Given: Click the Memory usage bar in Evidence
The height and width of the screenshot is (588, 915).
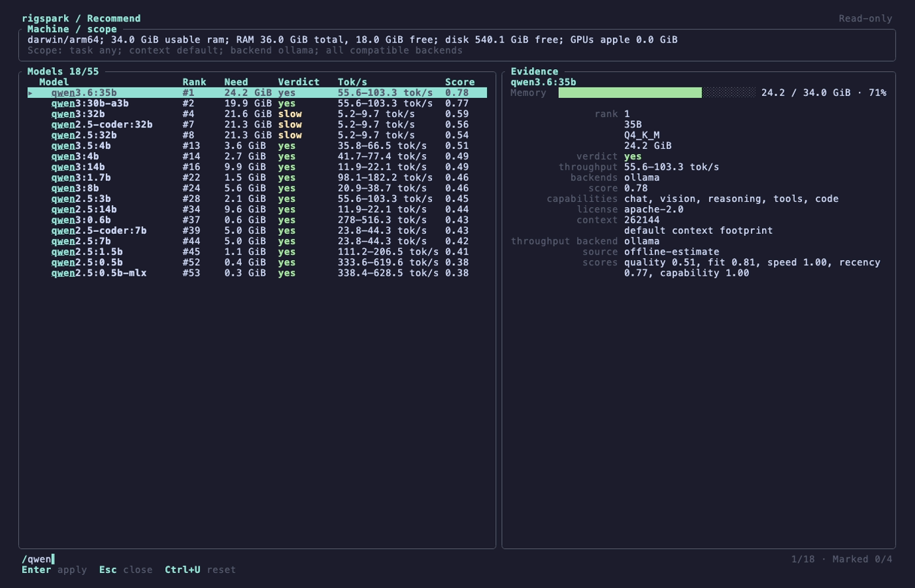Looking at the screenshot, I should pyautogui.click(x=657, y=93).
